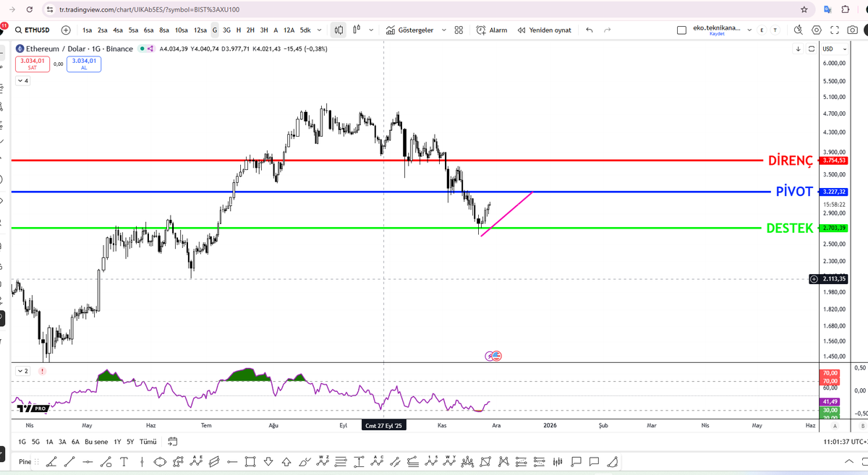Toggle the auto-fit scale icon near USD
868x475 pixels.
point(810,48)
